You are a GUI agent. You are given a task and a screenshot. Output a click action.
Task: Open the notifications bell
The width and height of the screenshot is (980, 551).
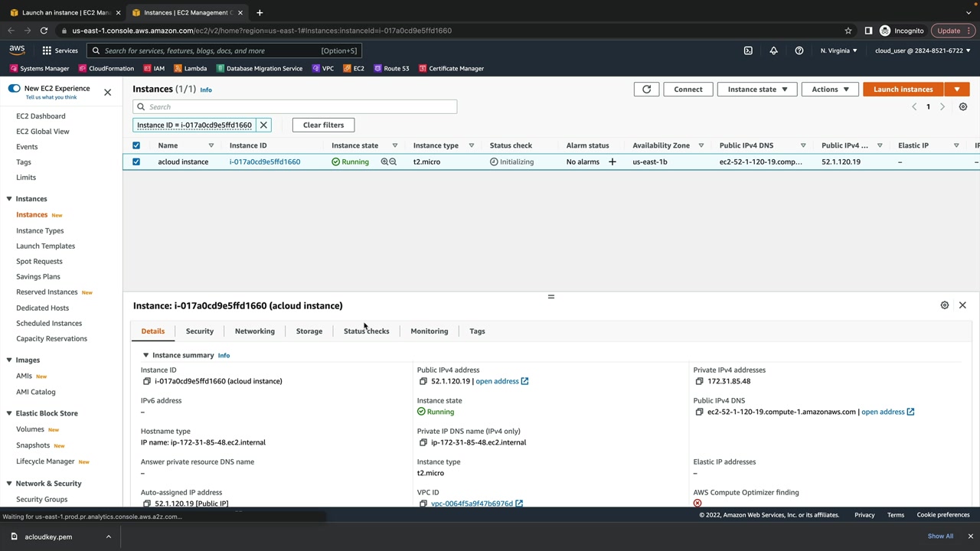click(773, 51)
